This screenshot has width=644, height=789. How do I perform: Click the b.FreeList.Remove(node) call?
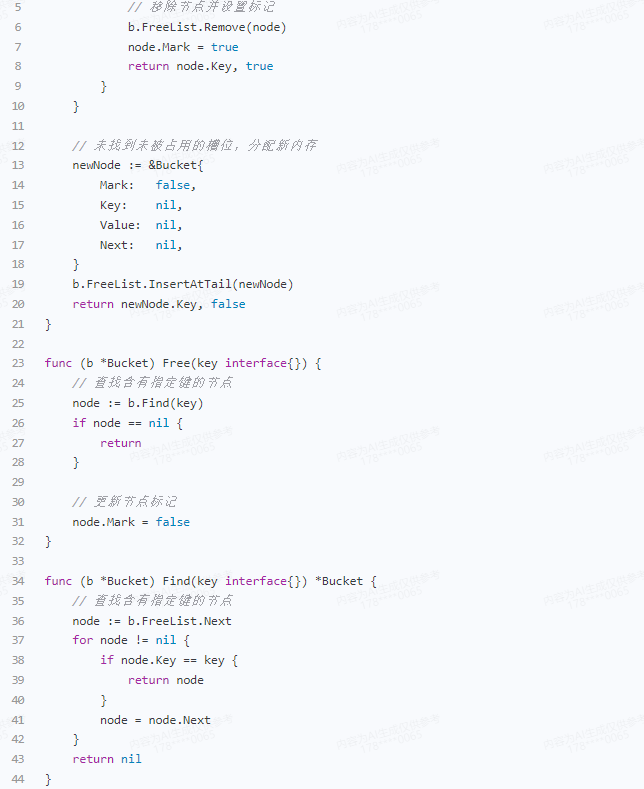tap(207, 27)
